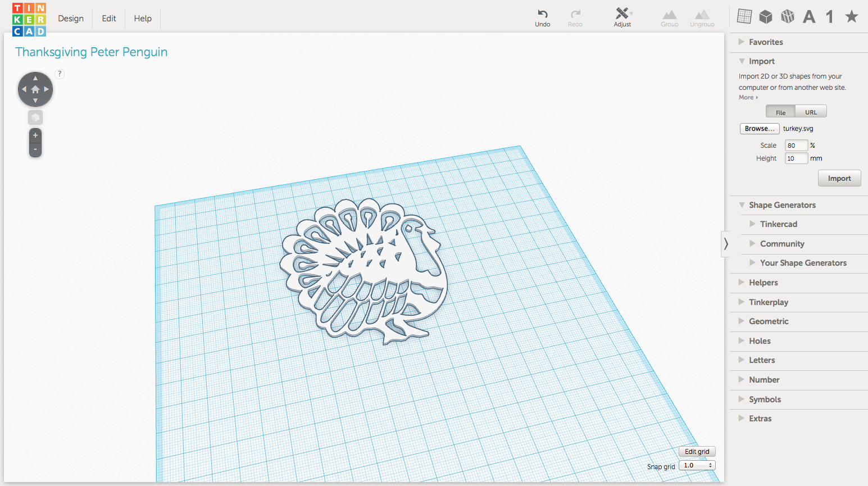This screenshot has height=486, width=868.
Task: Switch import mode to URL
Action: pos(811,111)
